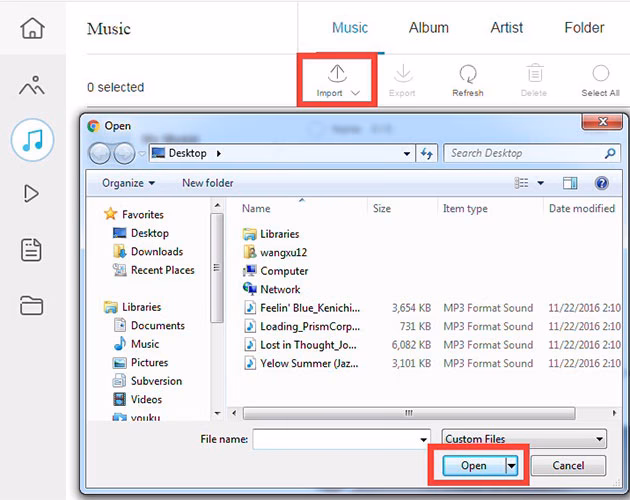This screenshot has height=500, width=630.
Task: Switch to the Artist tab
Action: pyautogui.click(x=506, y=28)
